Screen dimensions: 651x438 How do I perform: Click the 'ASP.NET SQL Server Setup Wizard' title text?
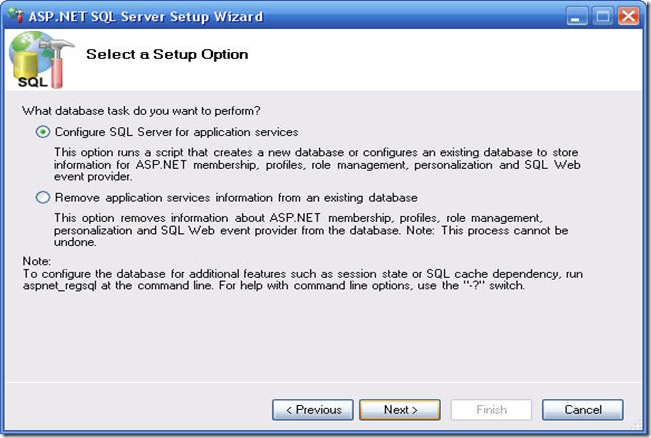tap(146, 17)
